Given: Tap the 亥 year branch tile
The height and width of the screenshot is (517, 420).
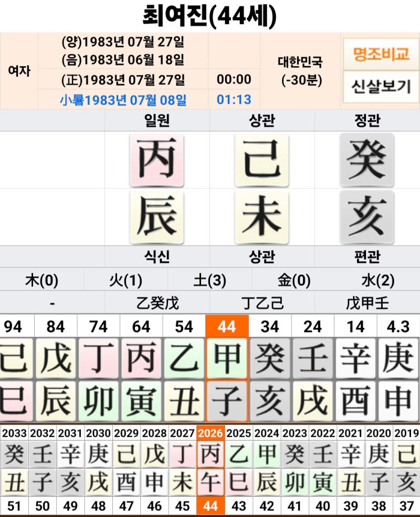Looking at the screenshot, I should click(367, 216).
